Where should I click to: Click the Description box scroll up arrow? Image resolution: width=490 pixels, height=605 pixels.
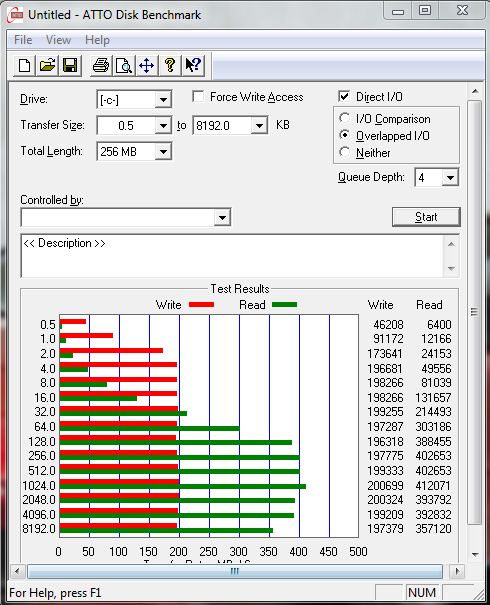(x=451, y=244)
